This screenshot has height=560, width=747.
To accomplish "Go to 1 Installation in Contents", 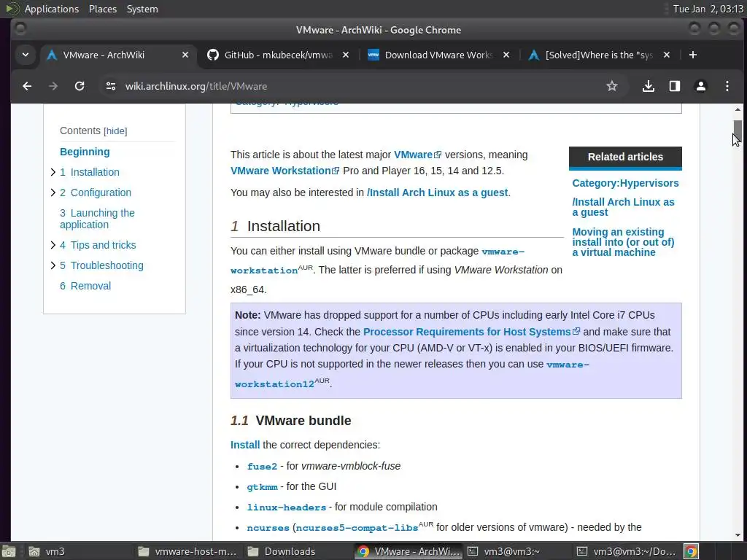I will (x=90, y=172).
